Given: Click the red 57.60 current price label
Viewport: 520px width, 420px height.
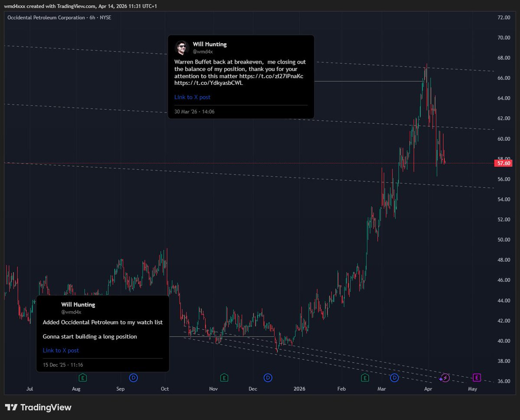Looking at the screenshot, I should click(504, 163).
